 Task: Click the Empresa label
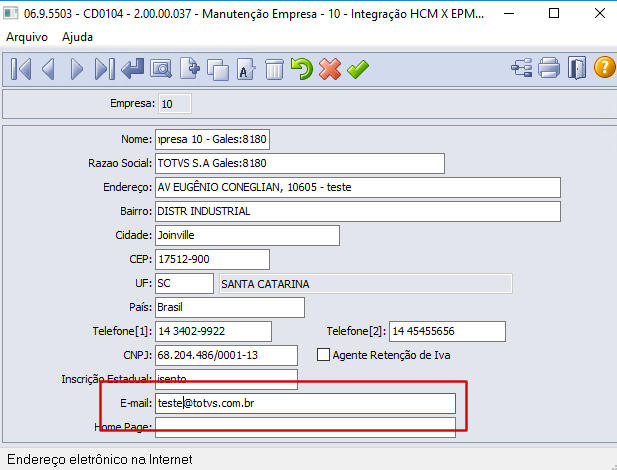click(133, 103)
